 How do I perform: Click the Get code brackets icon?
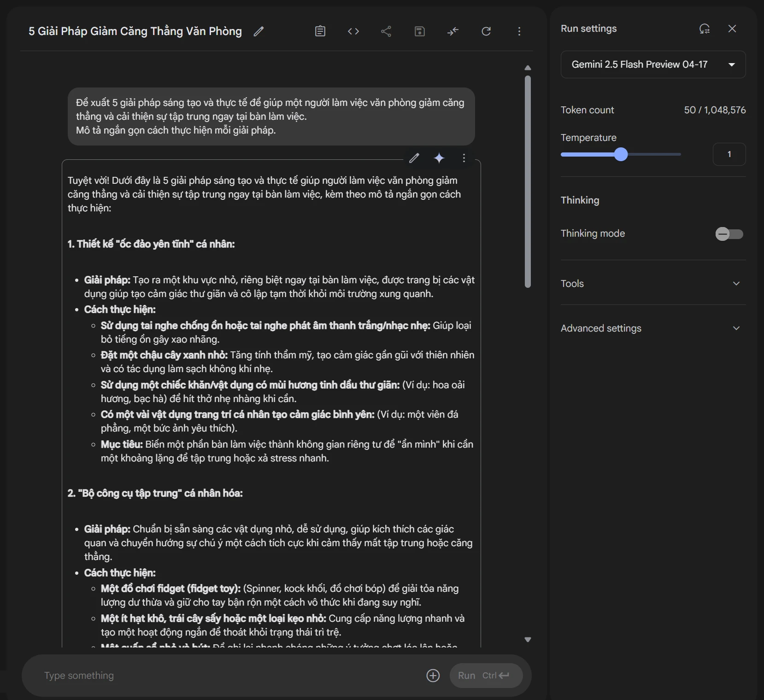pyautogui.click(x=353, y=31)
